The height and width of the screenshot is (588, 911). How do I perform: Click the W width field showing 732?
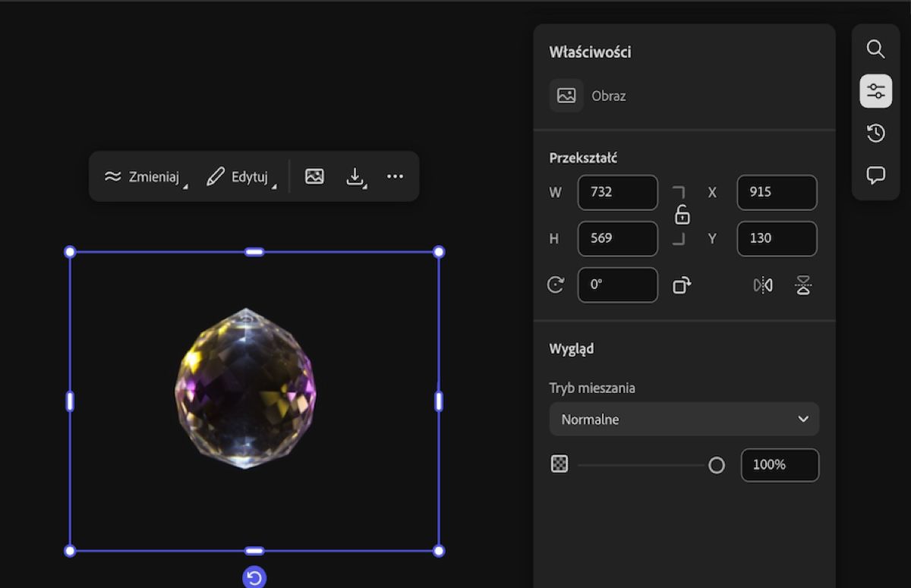click(618, 193)
